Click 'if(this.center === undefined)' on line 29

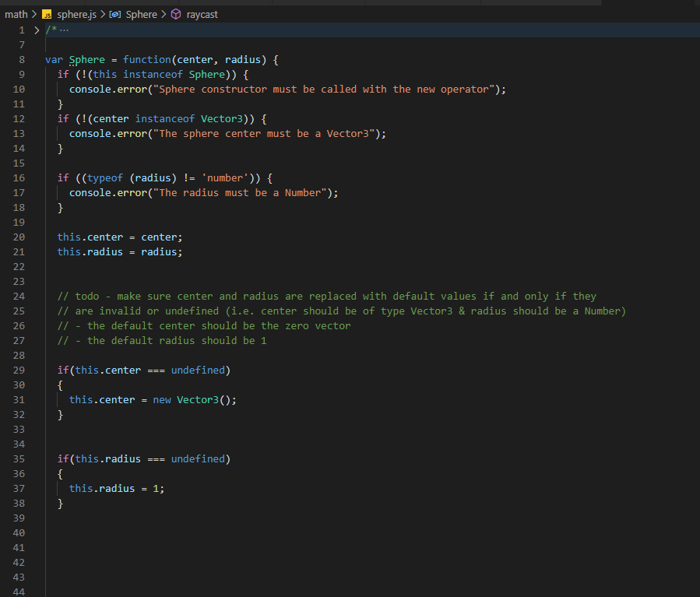(144, 370)
